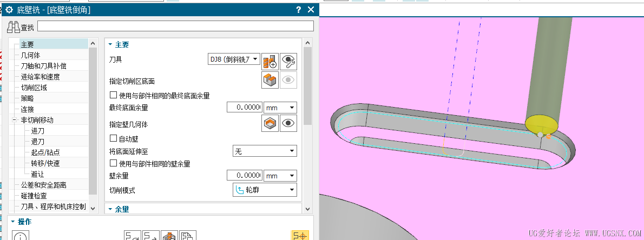Click settings panel scrollbar down arrow
This screenshot has height=240, width=644.
pyautogui.click(x=307, y=209)
